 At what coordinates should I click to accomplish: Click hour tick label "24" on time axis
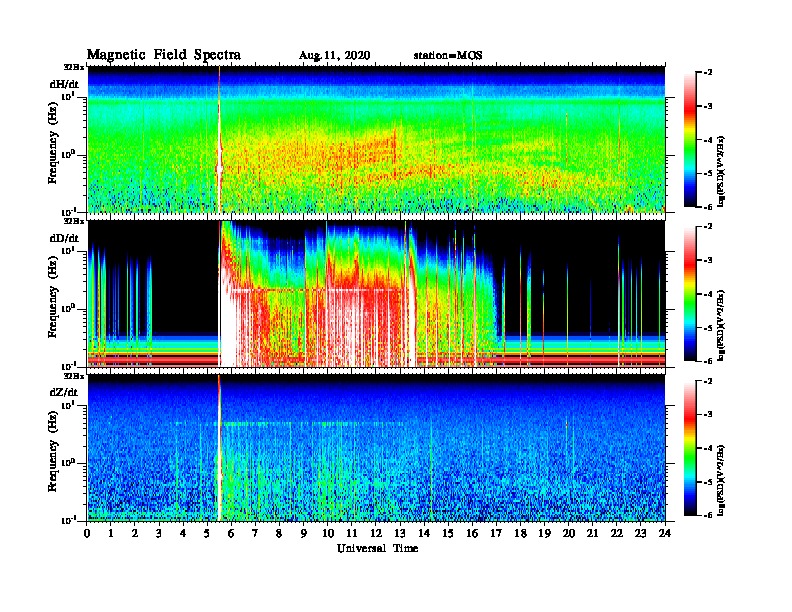point(665,533)
